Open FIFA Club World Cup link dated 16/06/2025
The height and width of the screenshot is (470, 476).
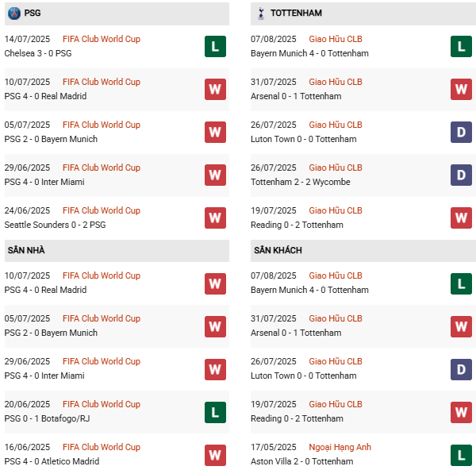pos(101,447)
